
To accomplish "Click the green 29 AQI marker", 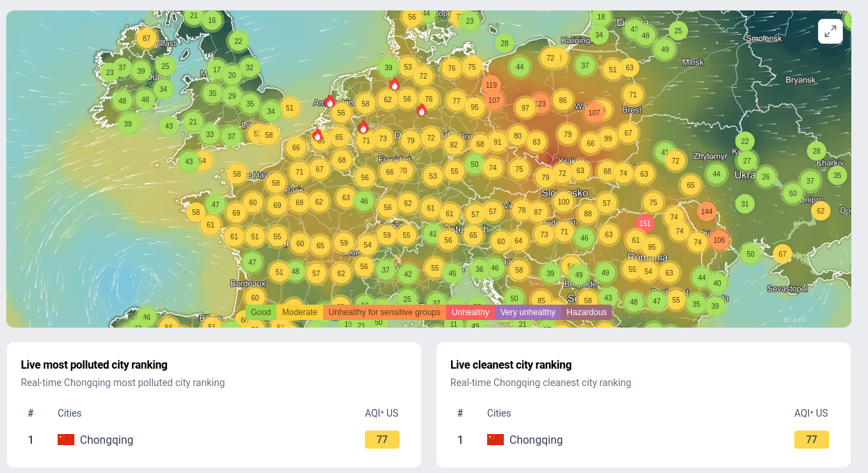I will (x=232, y=97).
